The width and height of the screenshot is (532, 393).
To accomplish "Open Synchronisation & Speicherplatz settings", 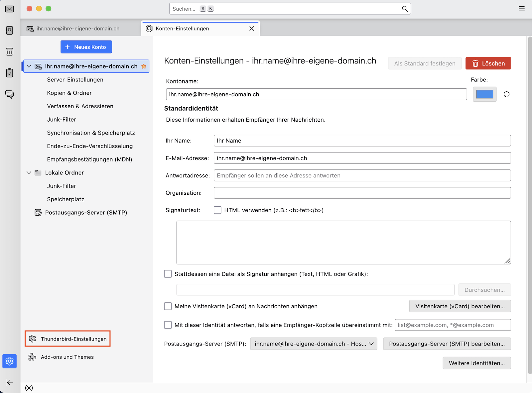I will tap(91, 133).
